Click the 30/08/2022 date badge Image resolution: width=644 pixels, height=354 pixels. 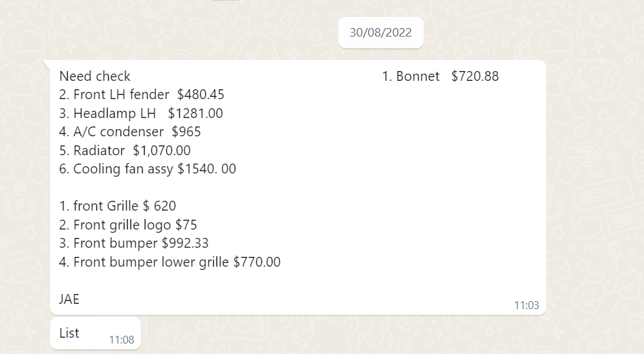coord(381,33)
